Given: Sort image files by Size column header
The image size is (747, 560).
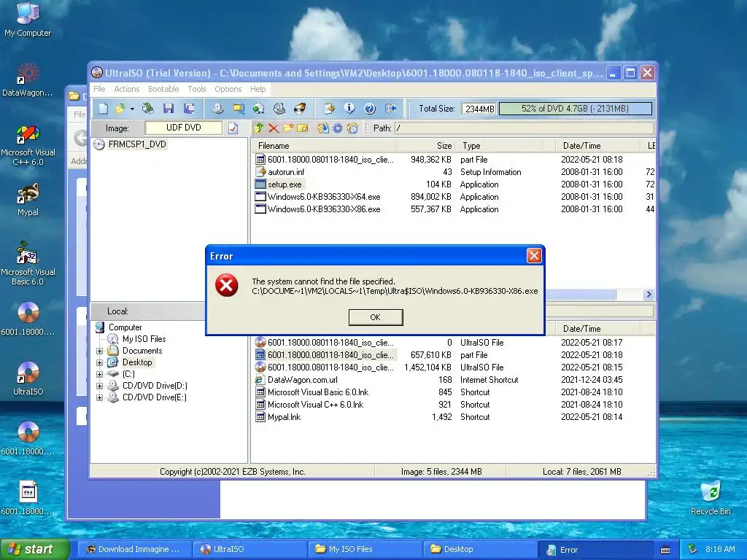Looking at the screenshot, I should click(426, 146).
